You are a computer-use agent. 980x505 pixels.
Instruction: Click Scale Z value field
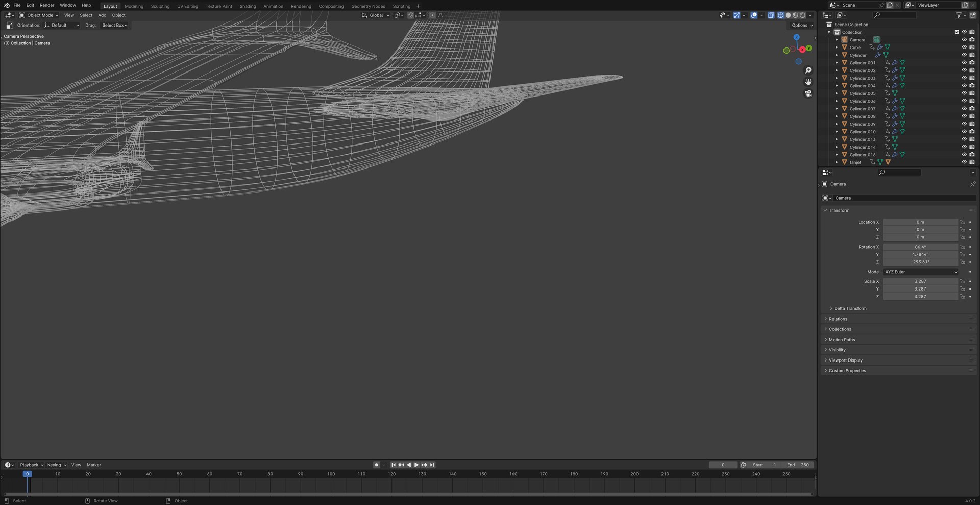coord(920,297)
